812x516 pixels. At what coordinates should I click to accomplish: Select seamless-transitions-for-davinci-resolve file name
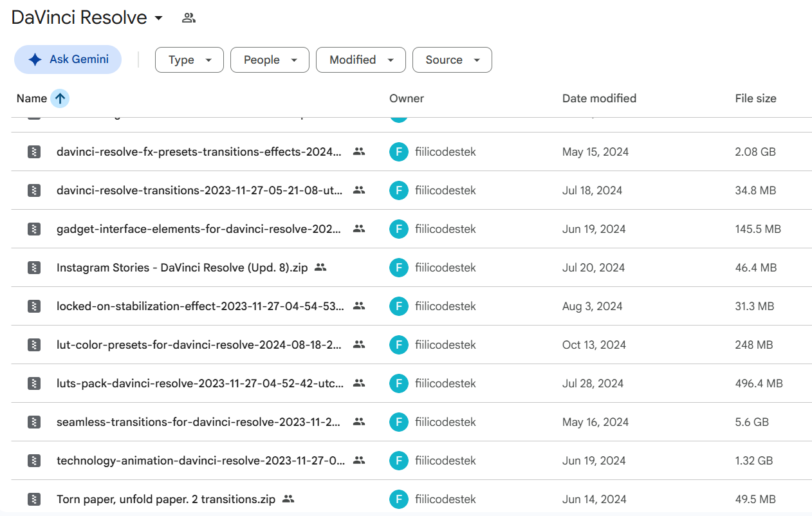click(x=199, y=422)
